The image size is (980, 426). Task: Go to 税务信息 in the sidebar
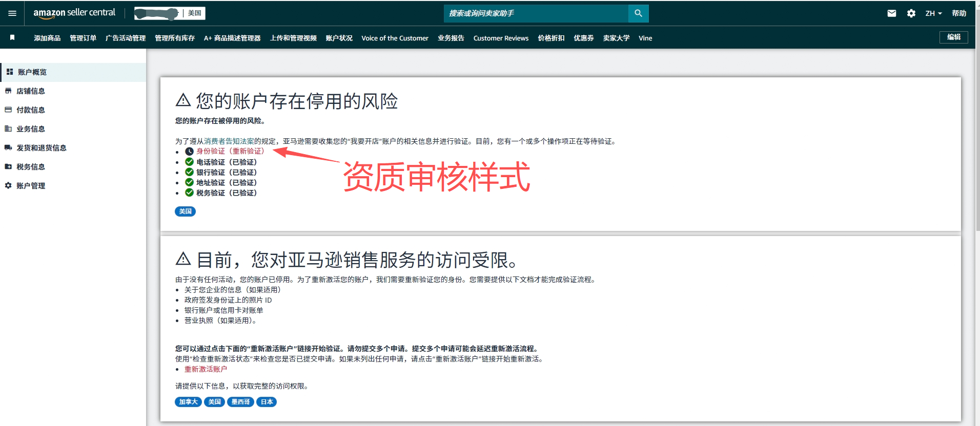[x=31, y=167]
